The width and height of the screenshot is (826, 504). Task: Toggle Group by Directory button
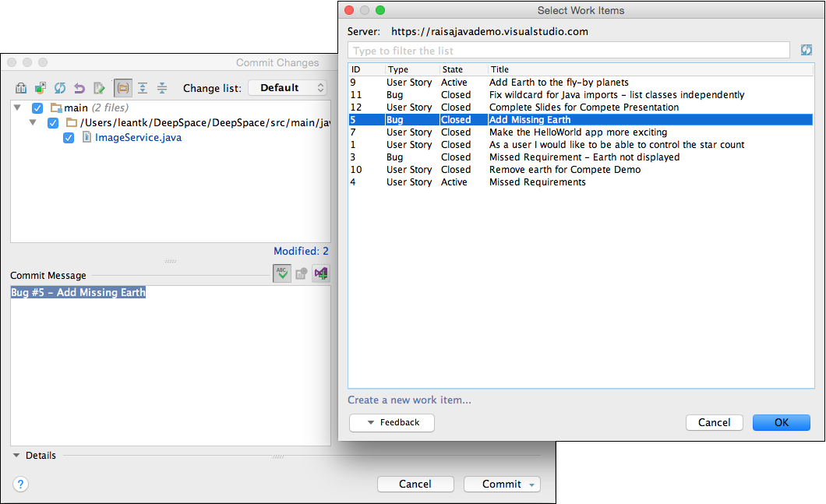tap(122, 88)
